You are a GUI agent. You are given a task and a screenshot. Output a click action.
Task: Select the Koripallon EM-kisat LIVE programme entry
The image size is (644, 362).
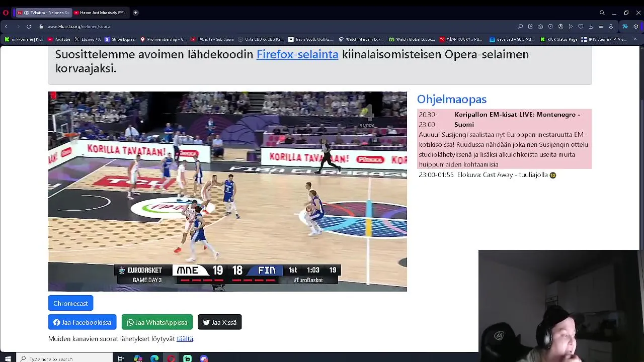(x=505, y=139)
